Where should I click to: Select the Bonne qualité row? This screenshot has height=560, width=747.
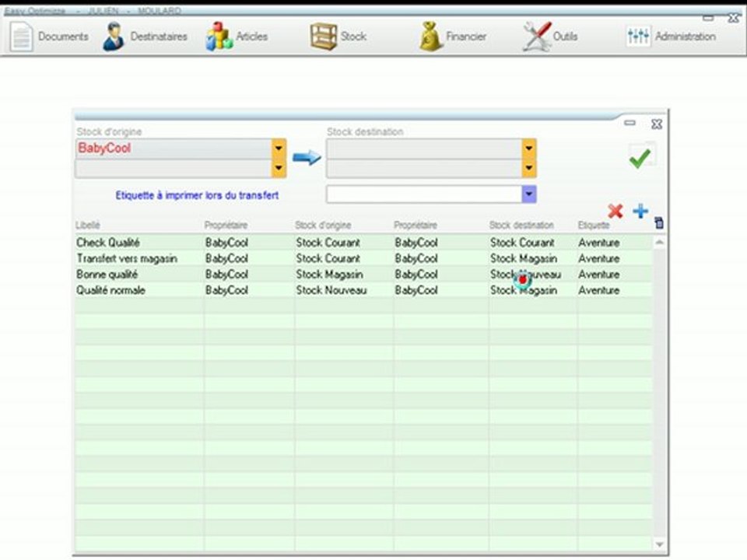tap(363, 275)
